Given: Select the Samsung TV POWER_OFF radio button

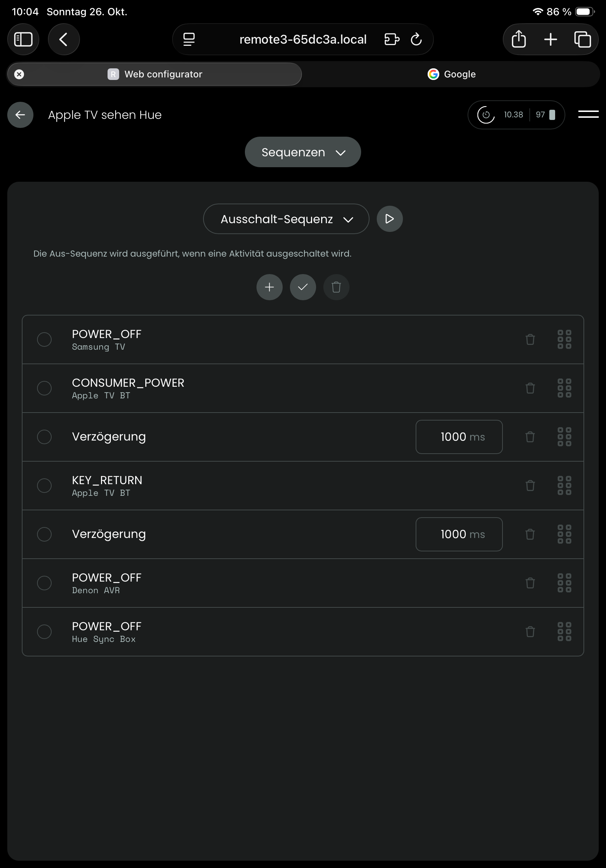Looking at the screenshot, I should [x=44, y=339].
